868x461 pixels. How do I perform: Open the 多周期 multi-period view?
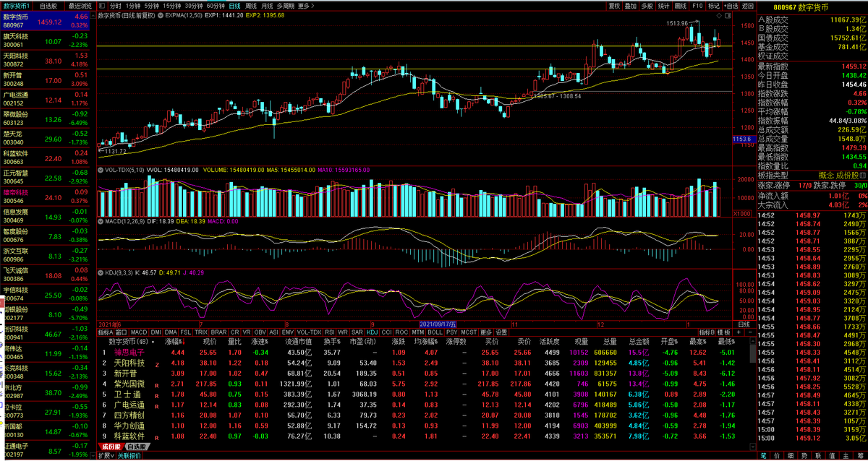click(x=285, y=5)
